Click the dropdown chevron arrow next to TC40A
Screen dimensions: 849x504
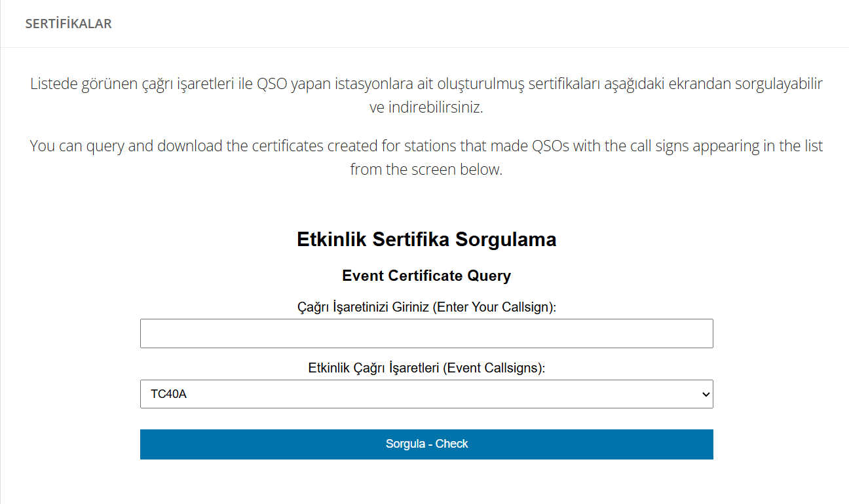pyautogui.click(x=705, y=394)
